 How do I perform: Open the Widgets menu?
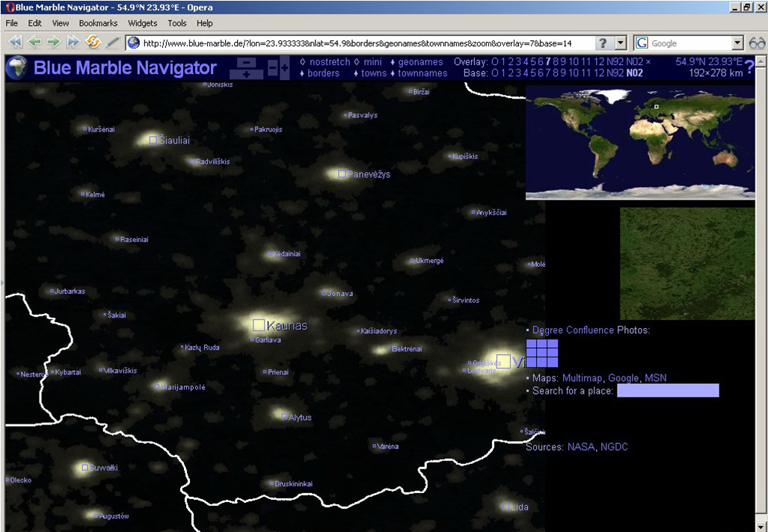tap(142, 23)
